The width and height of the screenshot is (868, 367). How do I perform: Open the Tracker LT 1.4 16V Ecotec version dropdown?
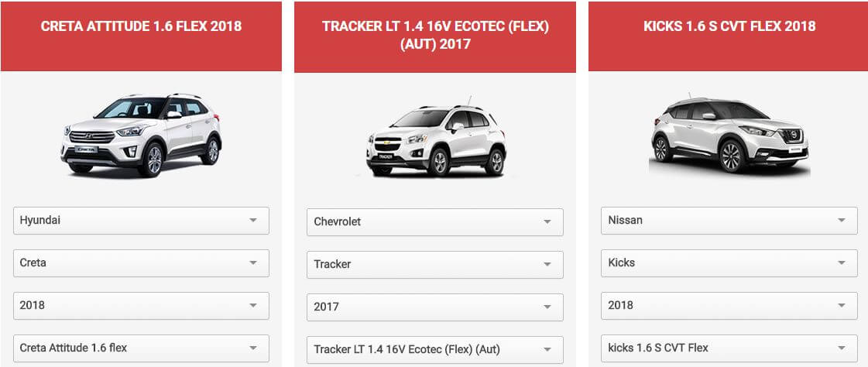coord(435,350)
